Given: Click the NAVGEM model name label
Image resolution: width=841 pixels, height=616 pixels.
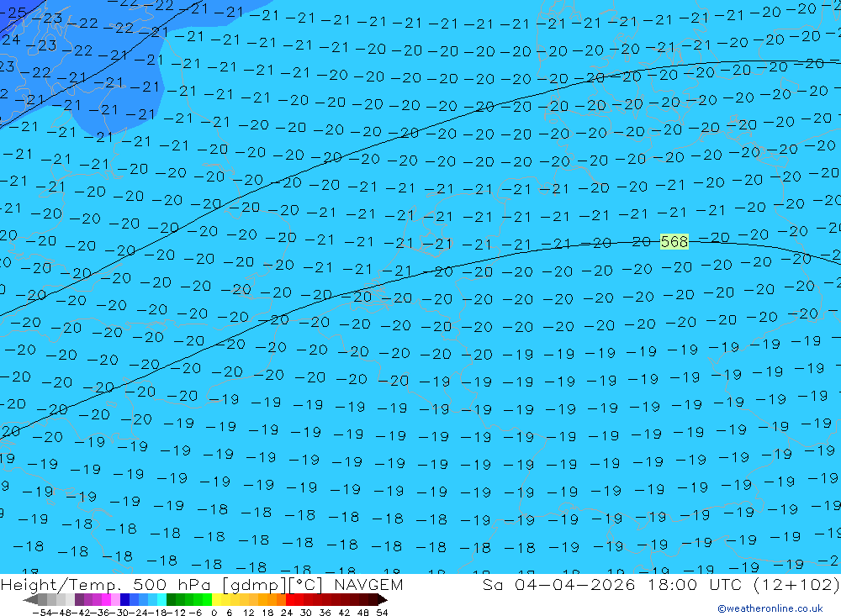Looking at the screenshot, I should click(368, 584).
